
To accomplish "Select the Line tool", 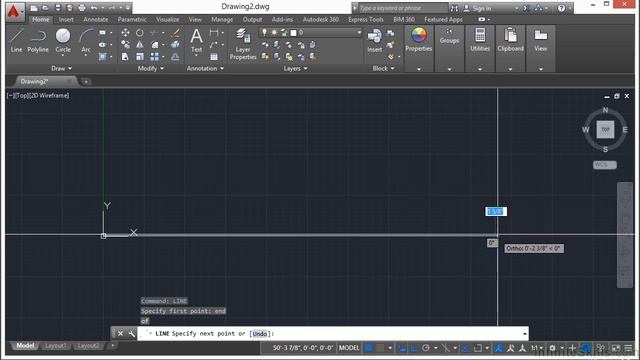I will (x=16, y=41).
